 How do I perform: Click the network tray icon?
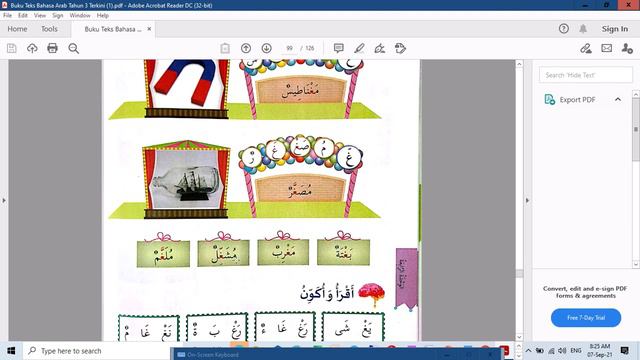(551, 351)
